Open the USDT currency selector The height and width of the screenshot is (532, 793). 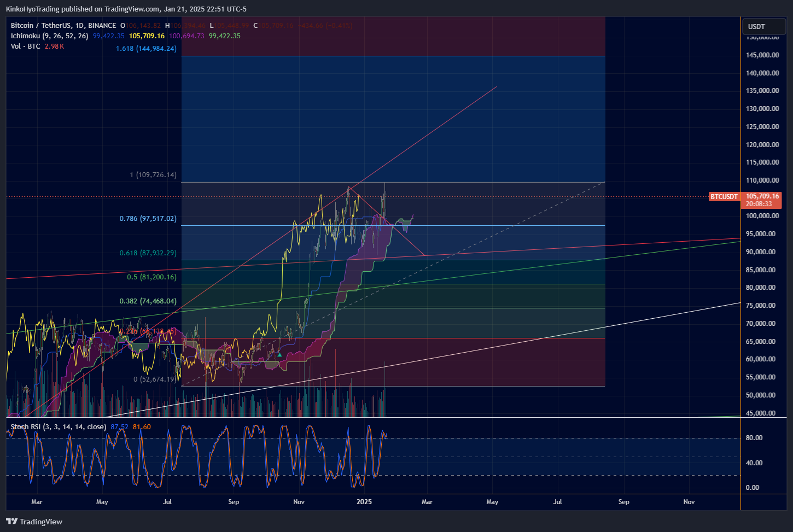pos(763,26)
